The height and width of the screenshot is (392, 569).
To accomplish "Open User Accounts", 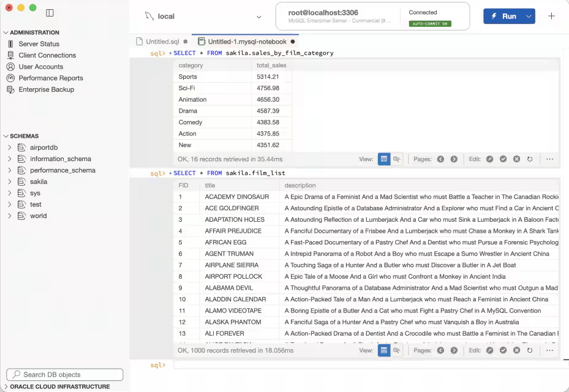I will click(40, 67).
